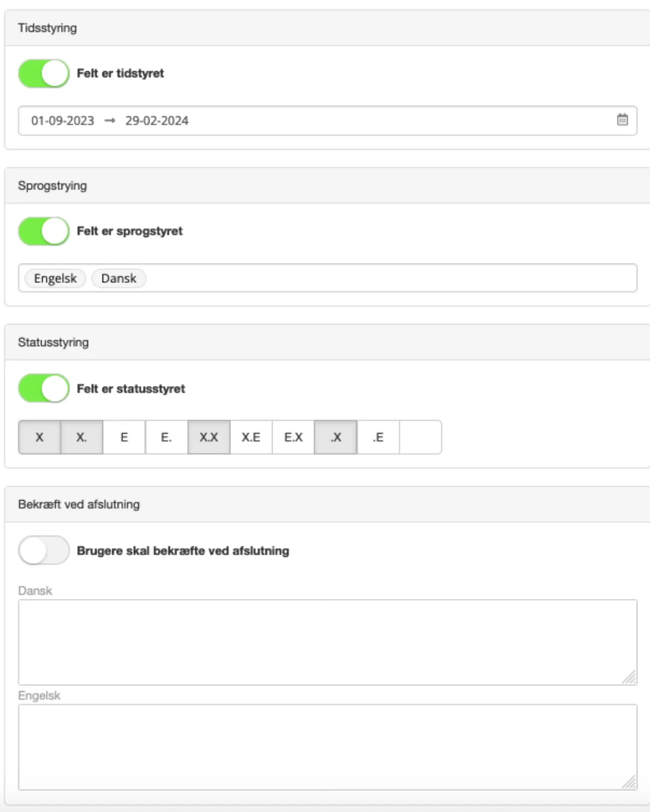Click the Dansk confirmation text area
650x812 pixels.
click(327, 642)
